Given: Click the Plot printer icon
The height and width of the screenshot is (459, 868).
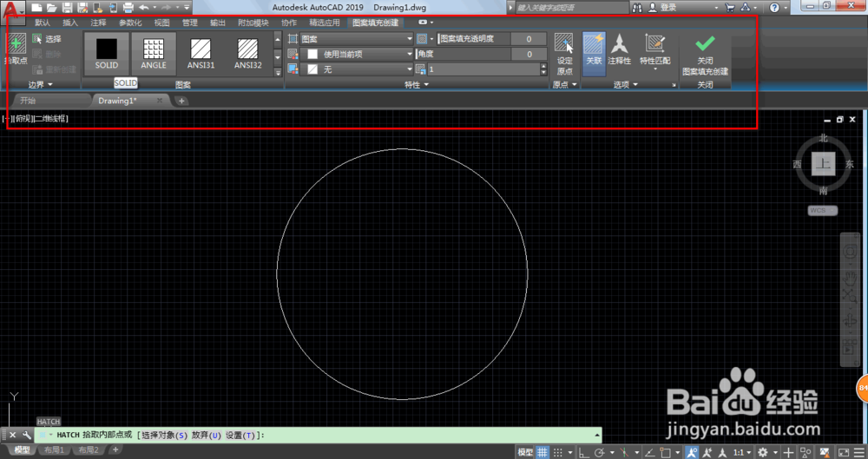Looking at the screenshot, I should coord(128,8).
